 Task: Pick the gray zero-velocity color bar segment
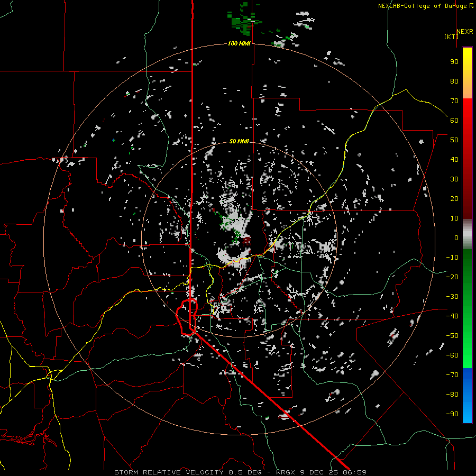point(467,234)
